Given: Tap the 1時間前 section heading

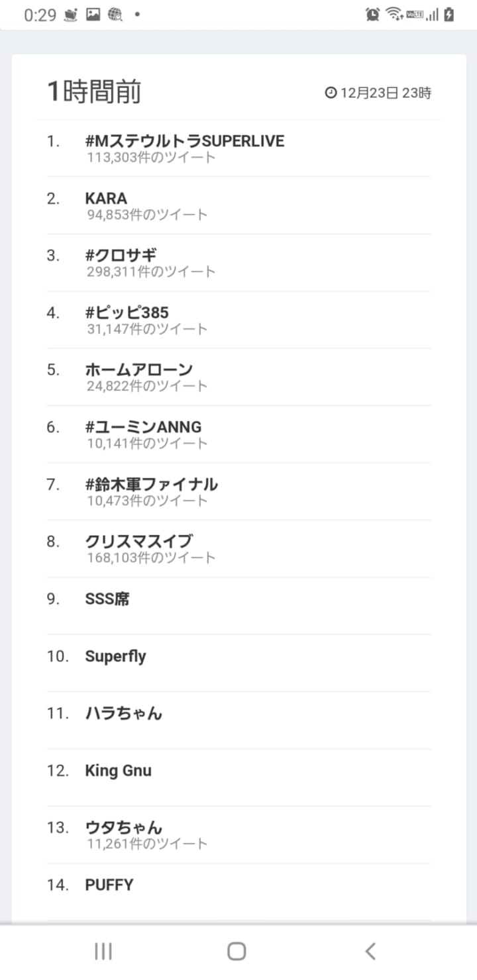Looking at the screenshot, I should click(93, 92).
